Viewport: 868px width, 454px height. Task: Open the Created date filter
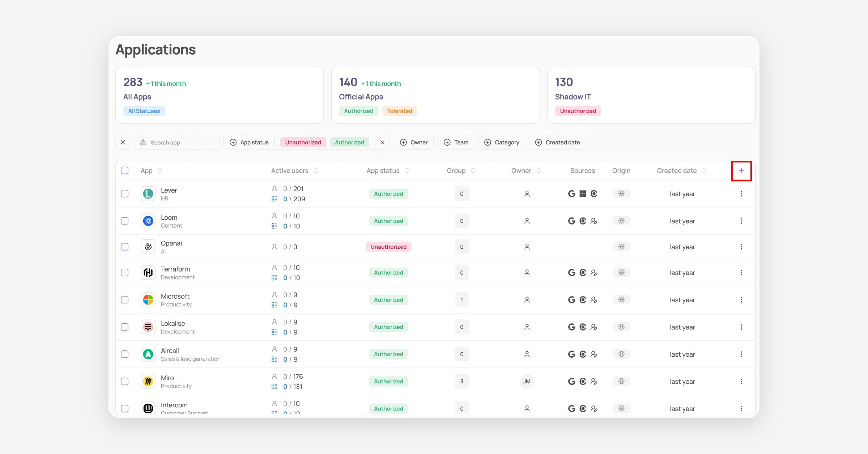[x=557, y=142]
